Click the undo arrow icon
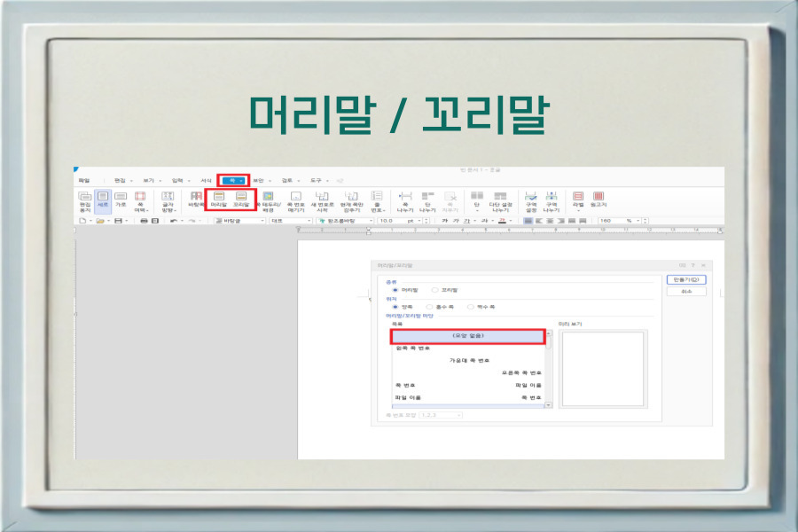This screenshot has width=798, height=532. coord(174,221)
